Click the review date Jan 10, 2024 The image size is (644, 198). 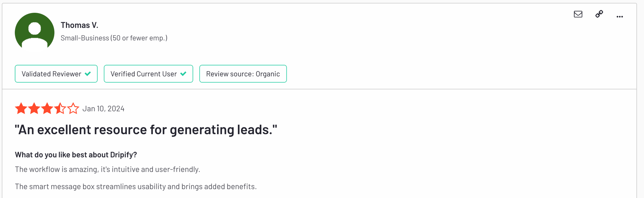[x=103, y=109]
